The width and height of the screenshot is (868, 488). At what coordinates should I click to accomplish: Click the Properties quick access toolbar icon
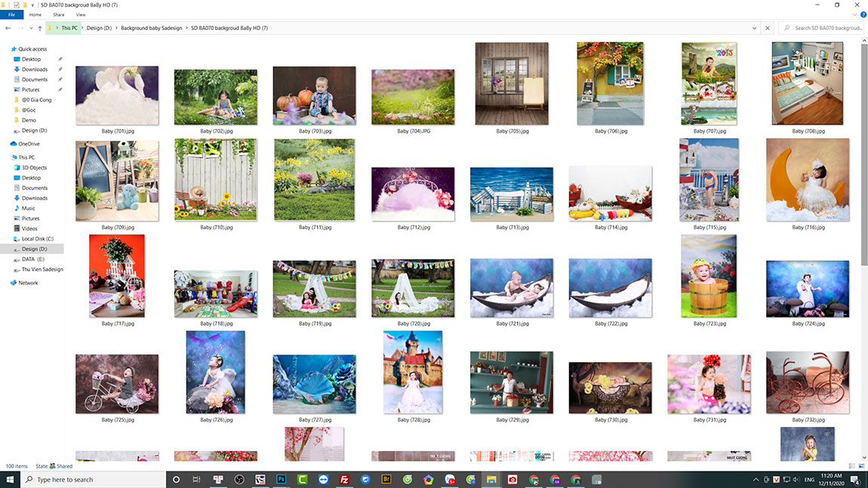(x=16, y=5)
